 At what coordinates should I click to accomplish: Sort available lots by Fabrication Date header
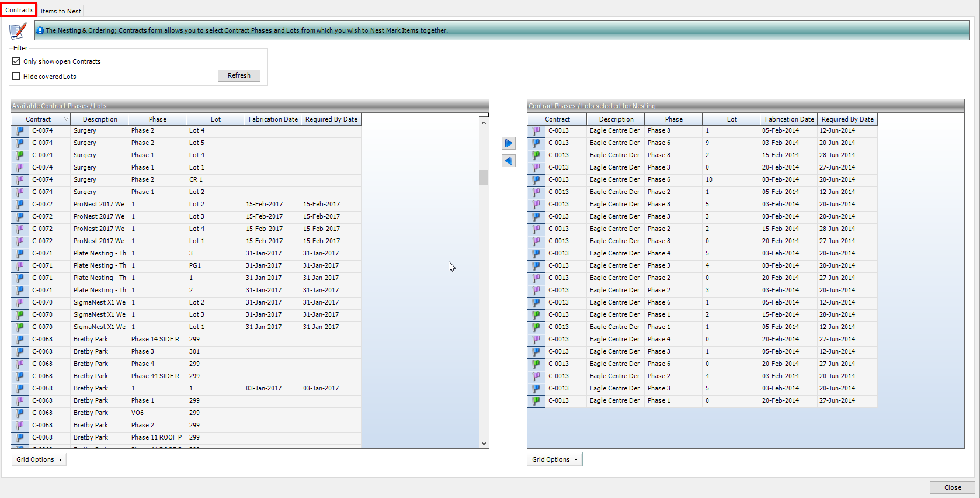[x=273, y=119]
